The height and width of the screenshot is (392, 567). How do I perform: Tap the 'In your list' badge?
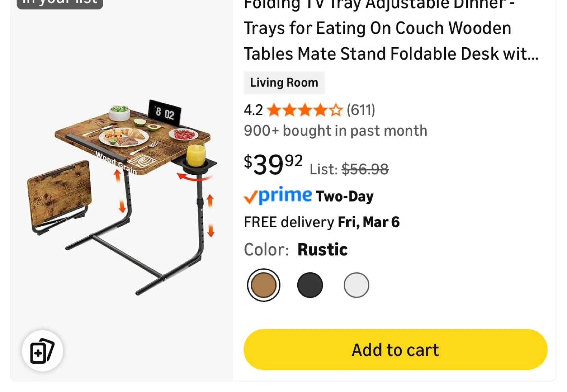[60, 3]
